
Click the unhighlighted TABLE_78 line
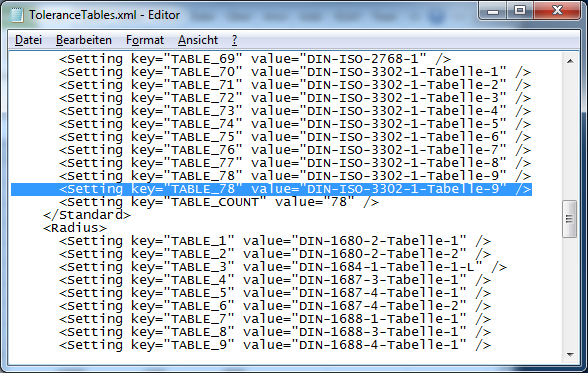click(295, 176)
